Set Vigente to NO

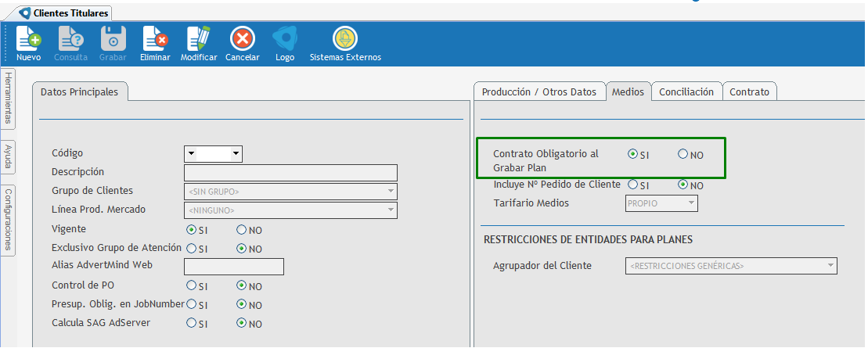(x=241, y=230)
